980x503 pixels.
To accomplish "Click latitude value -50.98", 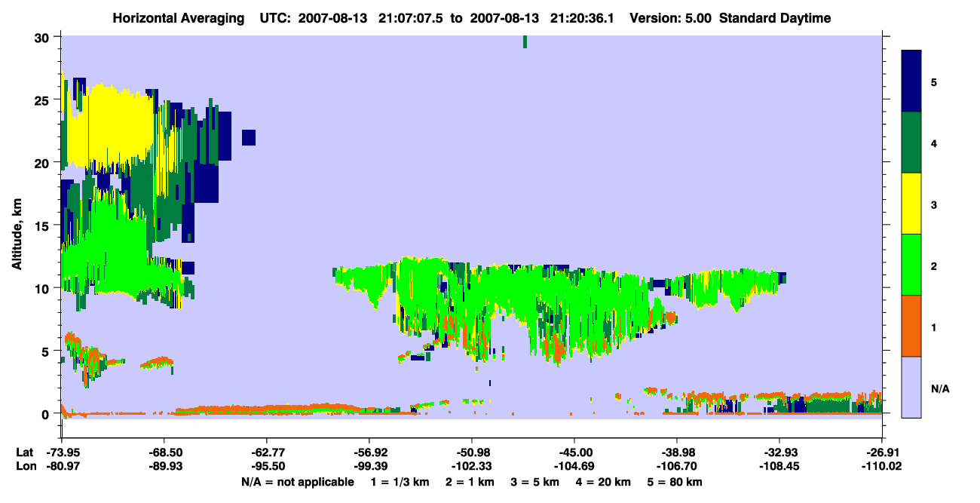I will coord(471,452).
